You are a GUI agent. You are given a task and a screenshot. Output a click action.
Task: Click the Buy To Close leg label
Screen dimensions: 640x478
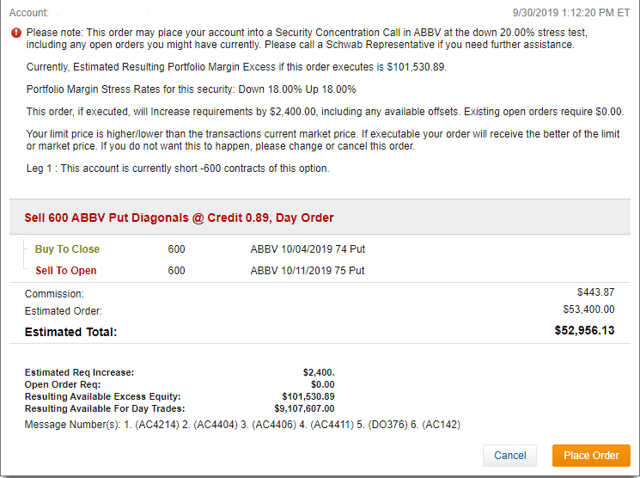[x=67, y=249]
